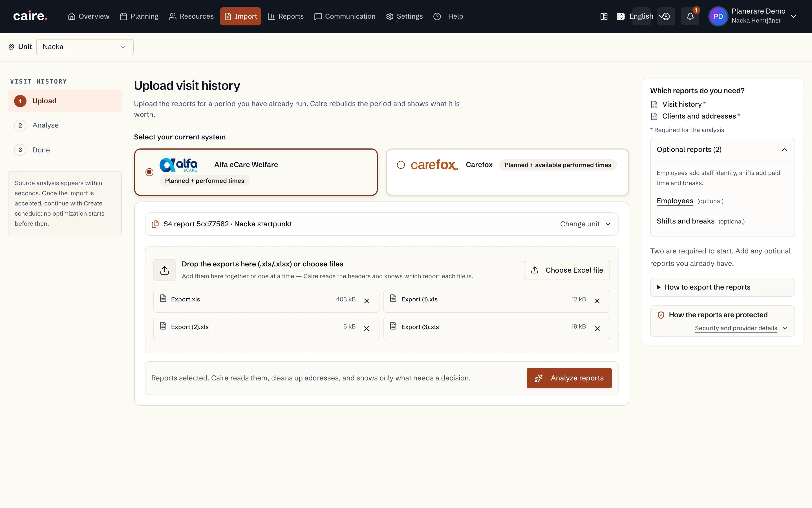Click the Analyze reports button
Viewport: 812px width, 508px height.
tap(569, 378)
